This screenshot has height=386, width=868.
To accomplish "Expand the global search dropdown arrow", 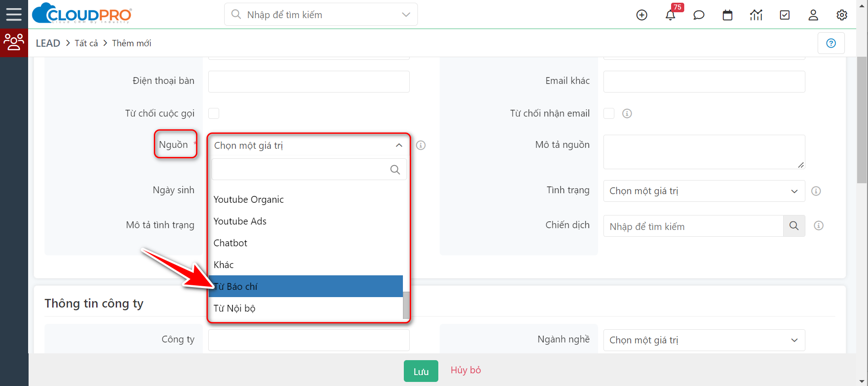I will [x=406, y=15].
